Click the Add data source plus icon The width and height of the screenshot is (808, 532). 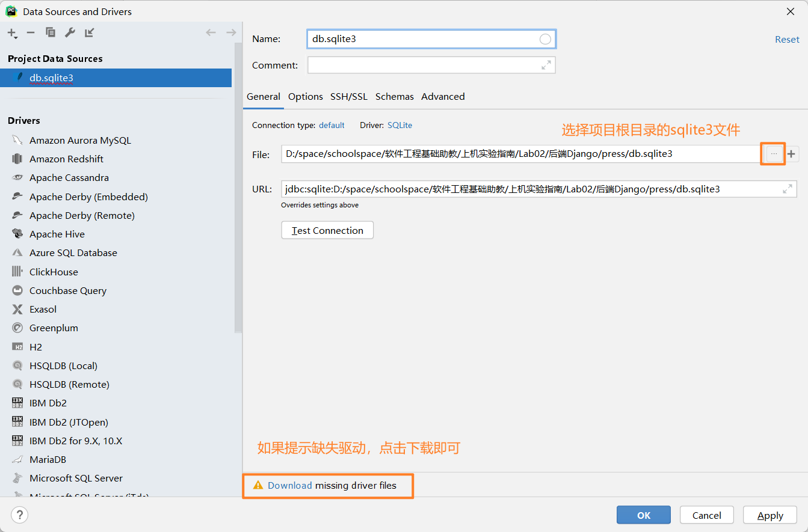pos(12,32)
